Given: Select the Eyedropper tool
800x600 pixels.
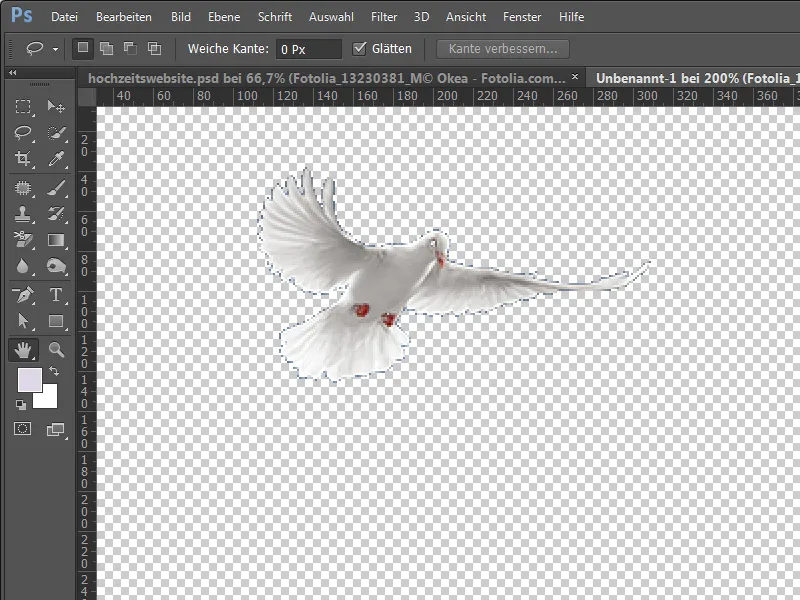Looking at the screenshot, I should [x=56, y=159].
